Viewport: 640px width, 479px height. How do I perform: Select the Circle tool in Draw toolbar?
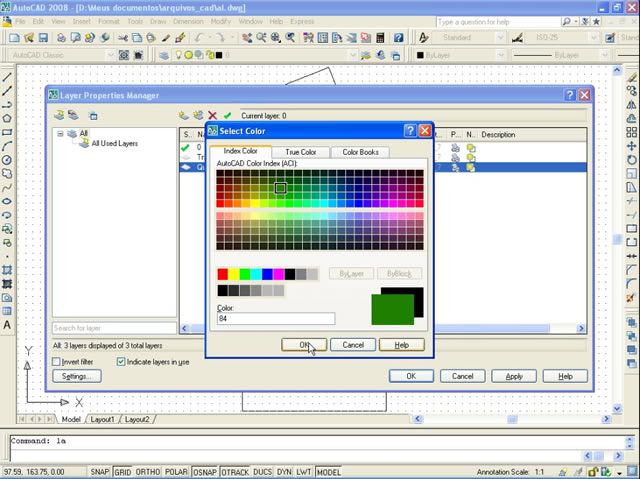[7, 159]
